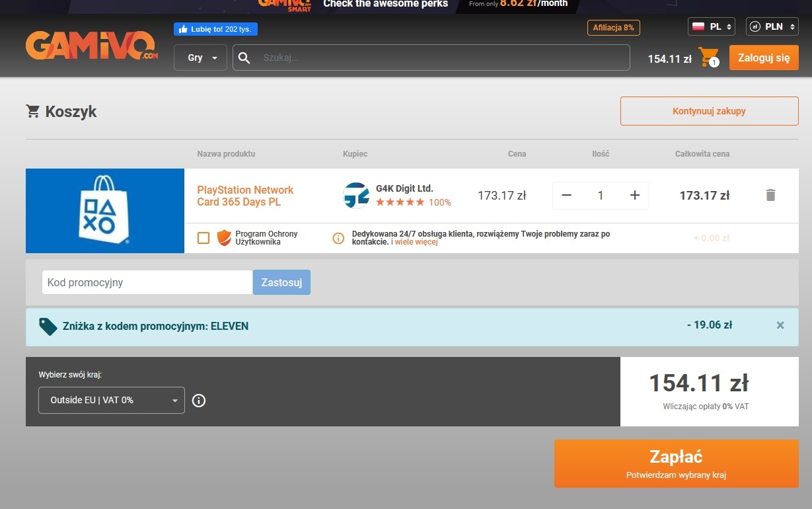Increase quantity with the plus button
The height and width of the screenshot is (509, 812).
[x=635, y=196]
